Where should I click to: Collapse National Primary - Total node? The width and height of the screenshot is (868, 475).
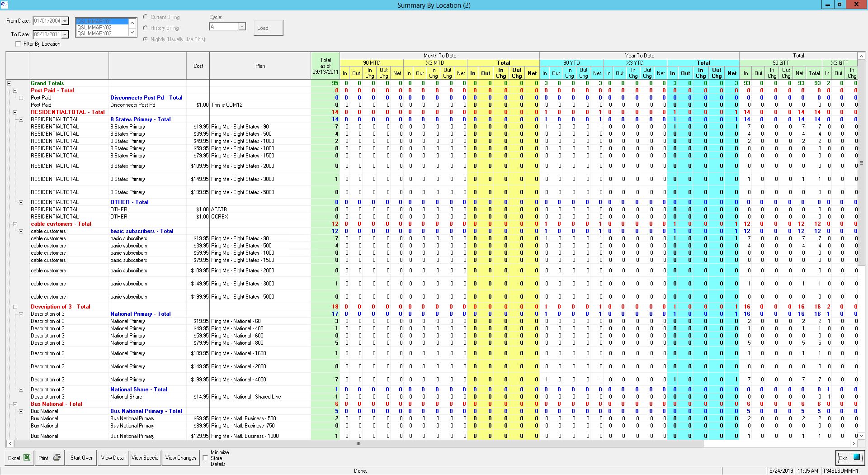tap(21, 314)
